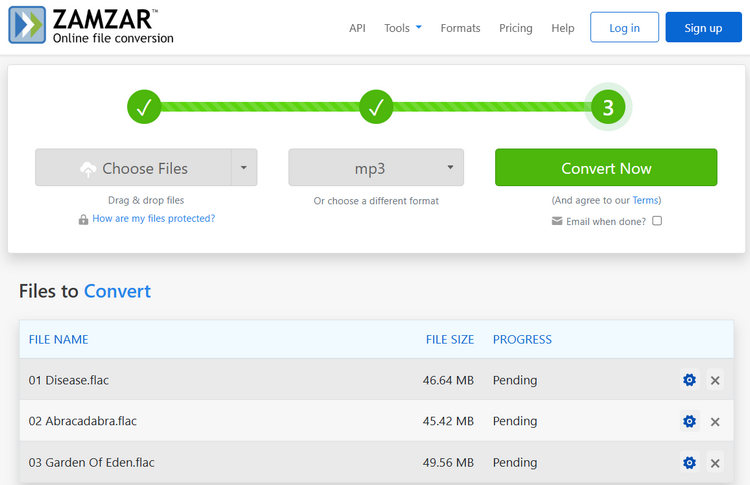Click the FILE SIZE column header
Image resolution: width=750 pixels, height=485 pixels.
[450, 340]
